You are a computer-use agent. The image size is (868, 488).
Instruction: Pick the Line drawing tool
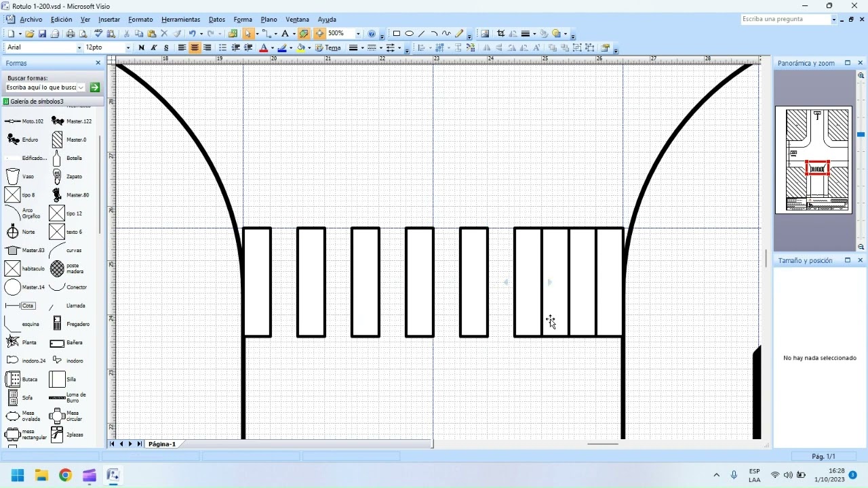pos(421,33)
